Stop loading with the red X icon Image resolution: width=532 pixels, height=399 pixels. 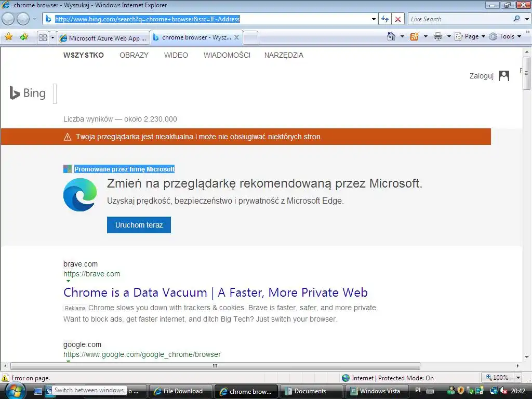tap(398, 19)
